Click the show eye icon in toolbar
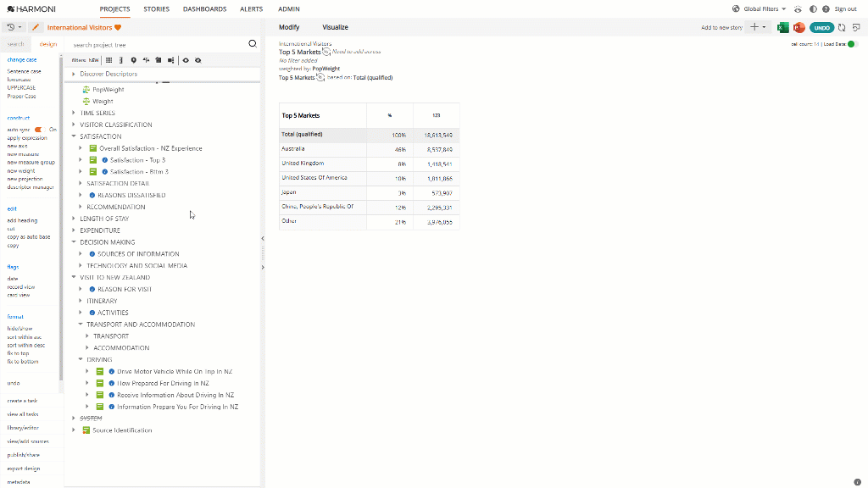This screenshot has height=488, width=868. pyautogui.click(x=186, y=60)
